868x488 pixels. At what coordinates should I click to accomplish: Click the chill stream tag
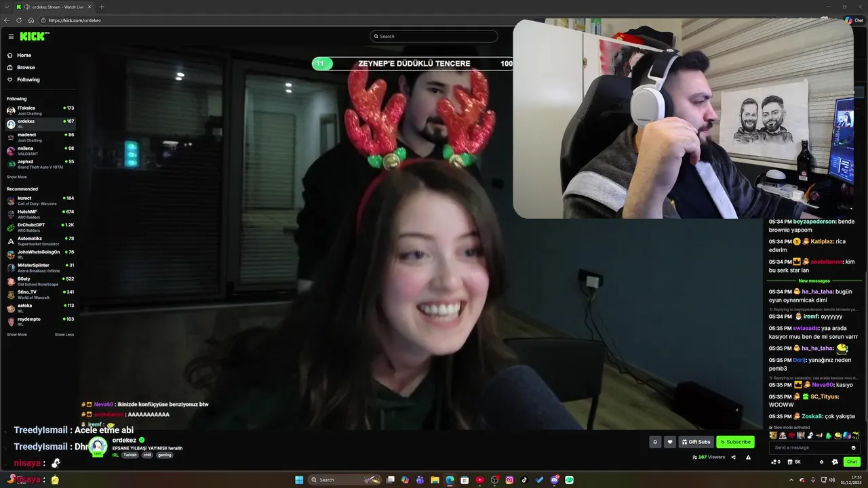coord(147,455)
